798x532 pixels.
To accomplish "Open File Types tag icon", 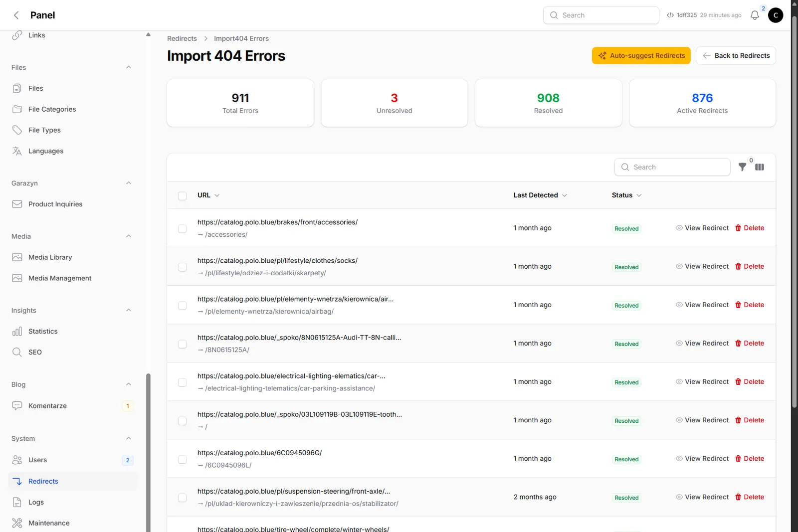I will (17, 130).
